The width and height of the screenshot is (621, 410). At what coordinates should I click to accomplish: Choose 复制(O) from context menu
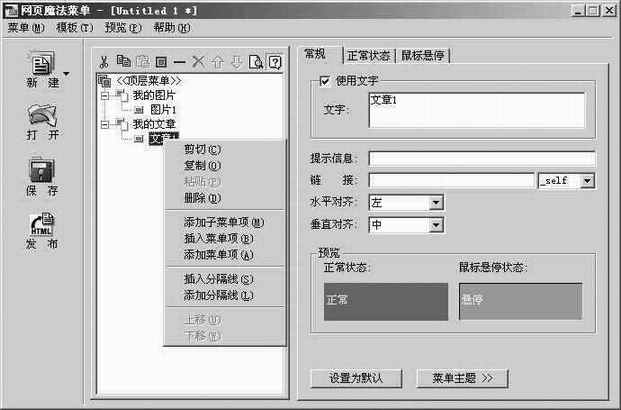(225, 166)
